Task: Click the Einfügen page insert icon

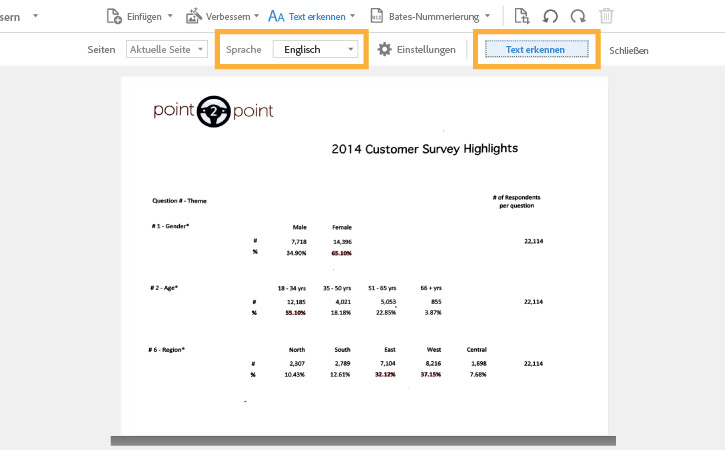Action: pyautogui.click(x=114, y=16)
